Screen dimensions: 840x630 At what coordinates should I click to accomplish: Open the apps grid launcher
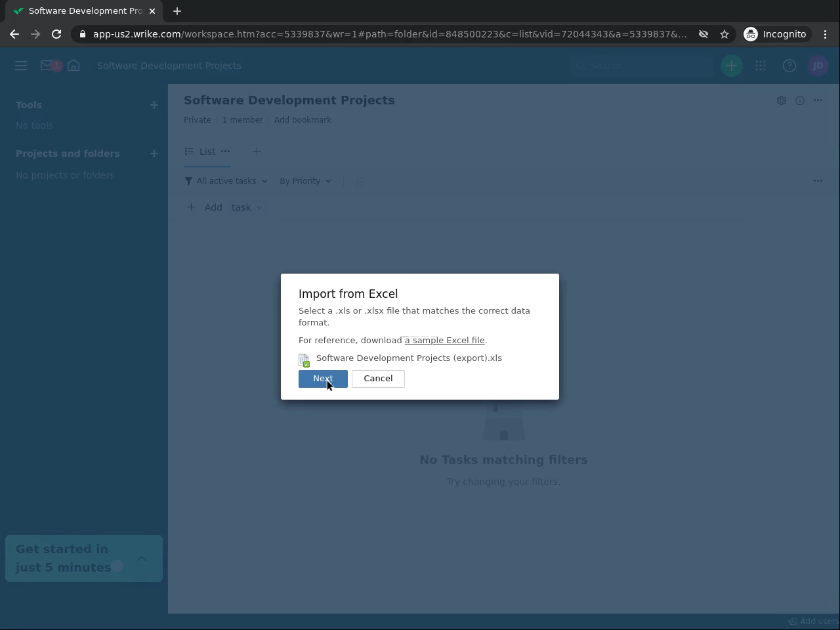(x=761, y=66)
